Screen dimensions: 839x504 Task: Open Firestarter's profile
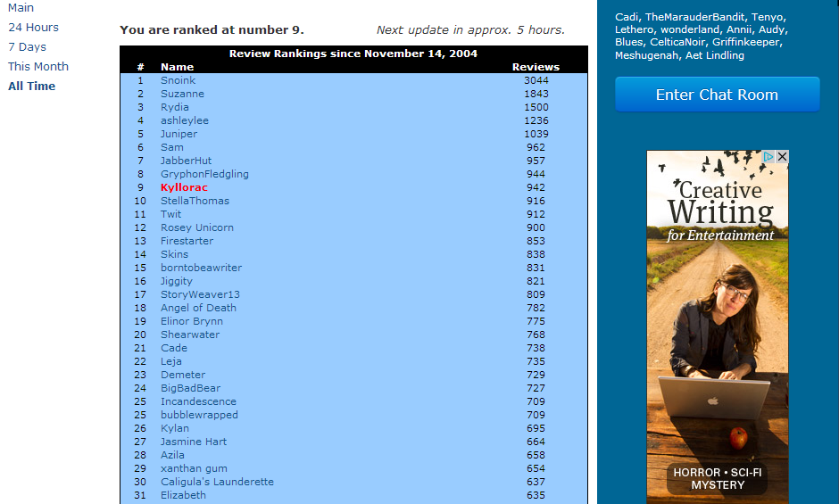187,241
